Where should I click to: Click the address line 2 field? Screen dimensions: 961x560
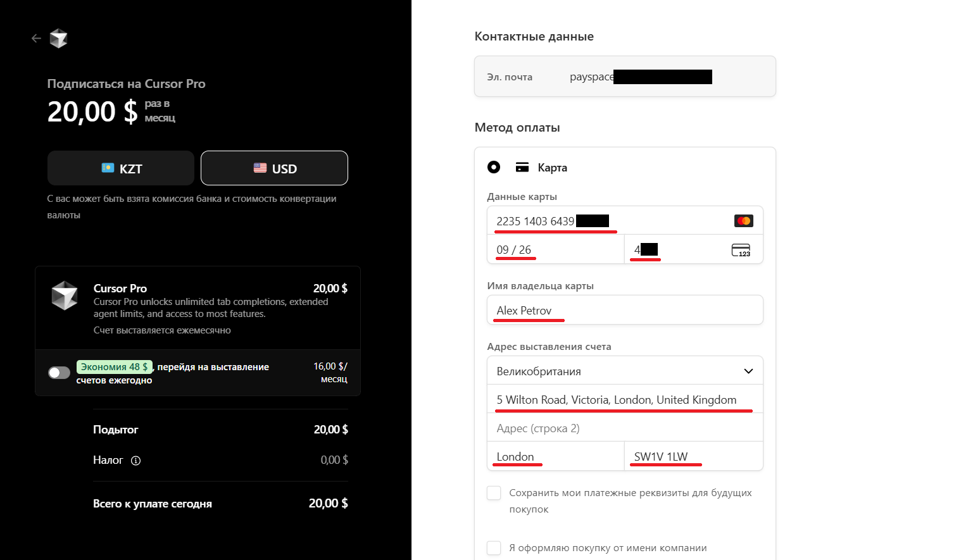[x=625, y=428]
